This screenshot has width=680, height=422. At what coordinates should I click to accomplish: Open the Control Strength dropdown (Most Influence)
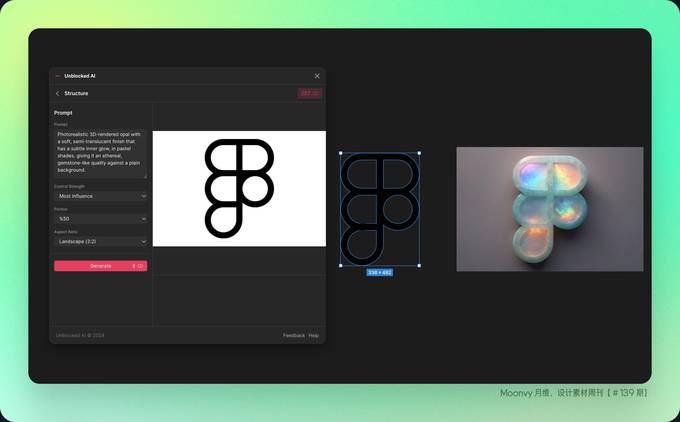(101, 196)
